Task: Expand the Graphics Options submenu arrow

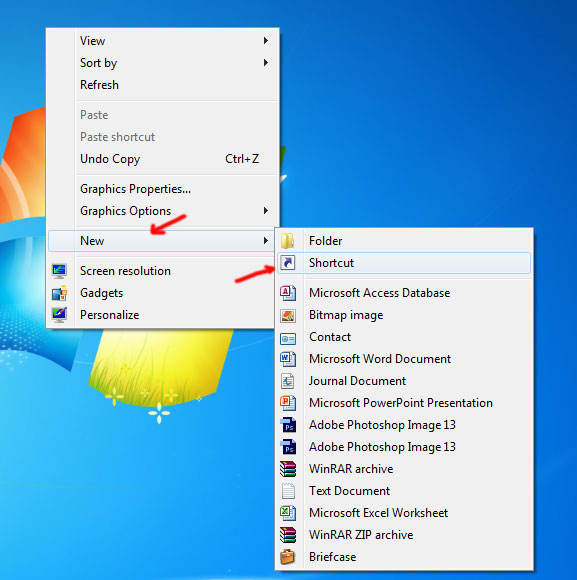Action: point(266,210)
